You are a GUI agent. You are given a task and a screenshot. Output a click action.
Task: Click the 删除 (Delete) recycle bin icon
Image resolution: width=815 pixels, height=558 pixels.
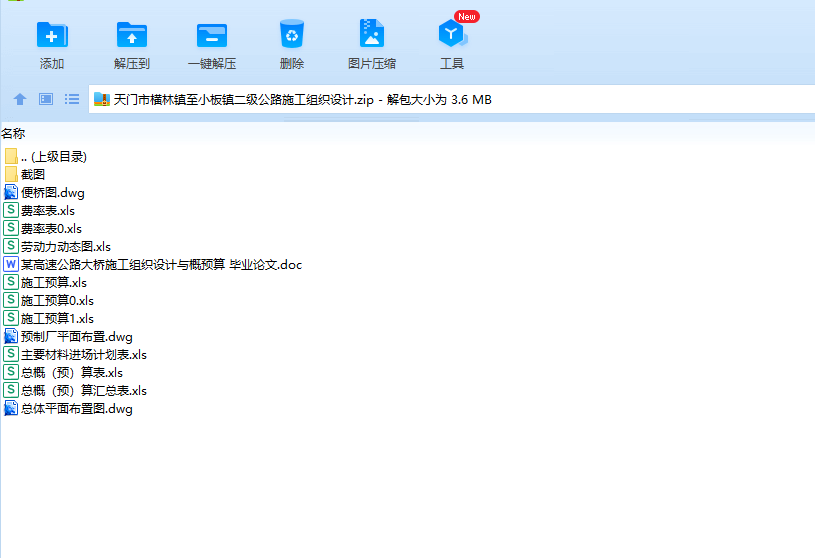[x=292, y=34]
